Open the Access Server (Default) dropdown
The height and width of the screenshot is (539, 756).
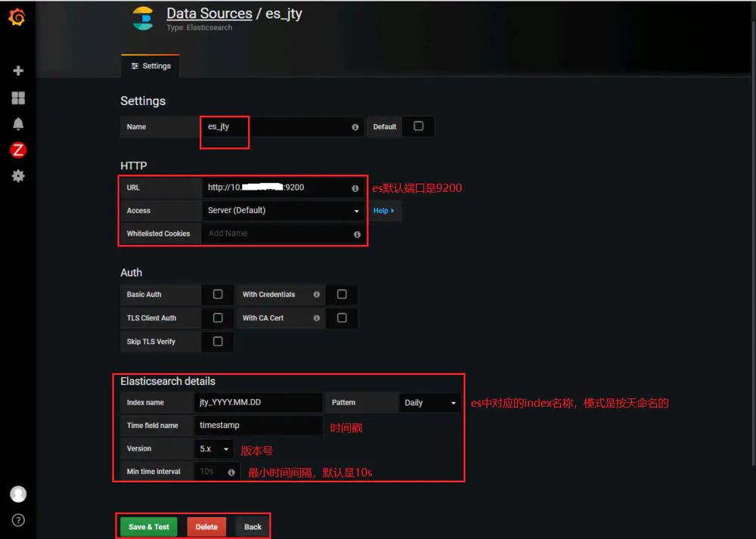(283, 211)
